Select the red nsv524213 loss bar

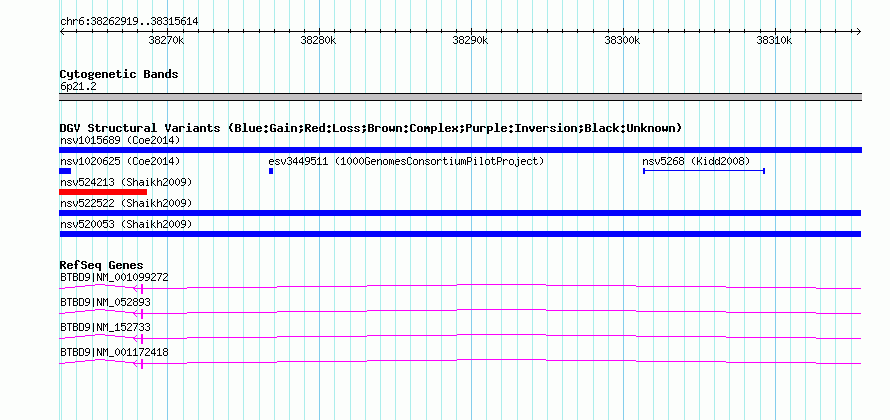pyautogui.click(x=103, y=192)
